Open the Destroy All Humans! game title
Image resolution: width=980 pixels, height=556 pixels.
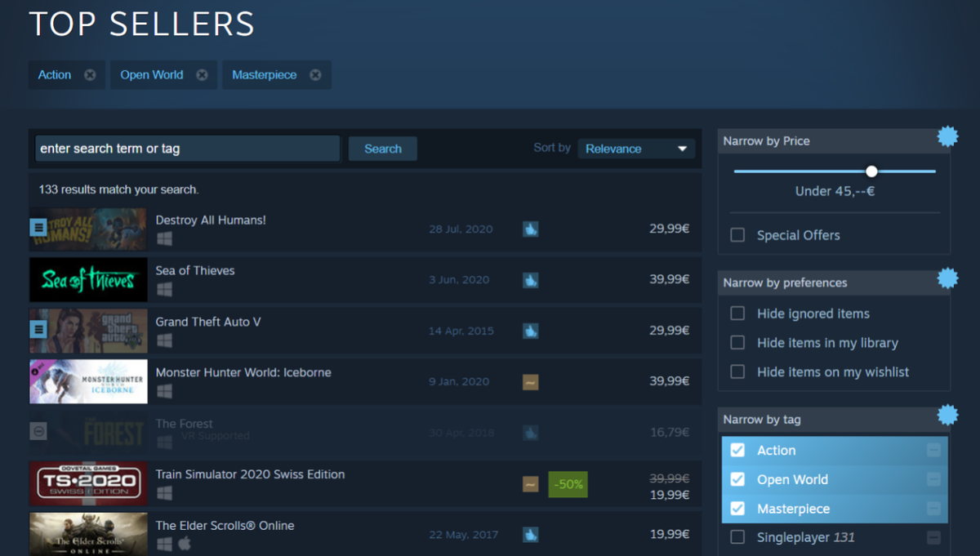[x=211, y=220]
